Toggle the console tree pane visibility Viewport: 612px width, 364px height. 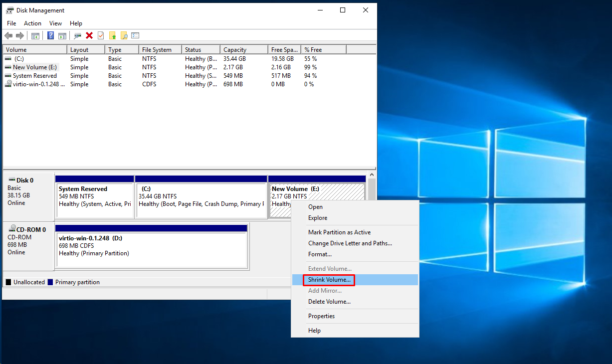click(x=36, y=35)
